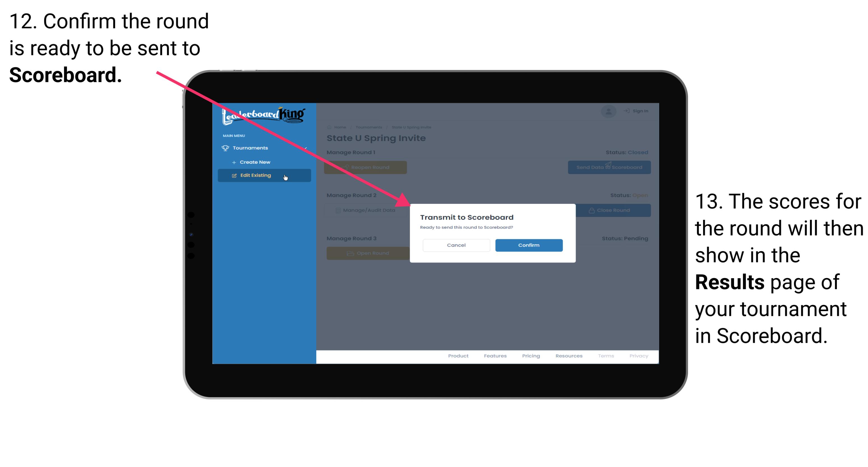This screenshot has height=467, width=868.
Task: Click Cancel on the Transmit dialog
Action: coord(456,244)
